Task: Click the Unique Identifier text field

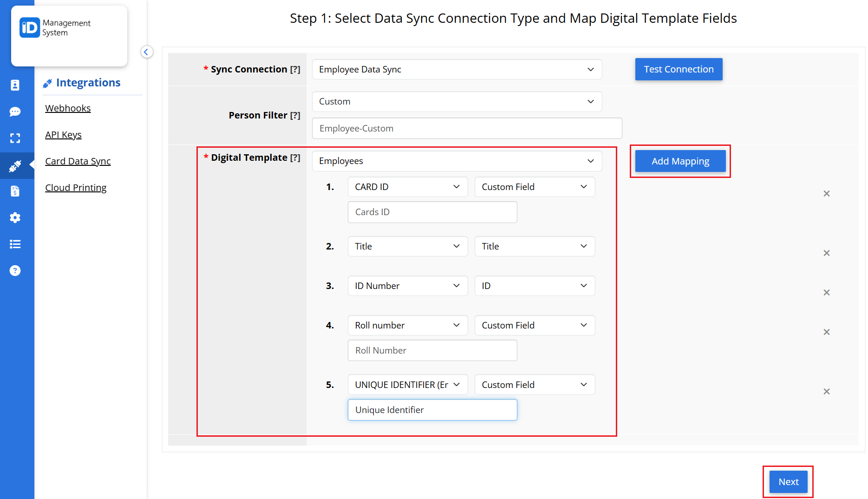Action: click(x=432, y=410)
